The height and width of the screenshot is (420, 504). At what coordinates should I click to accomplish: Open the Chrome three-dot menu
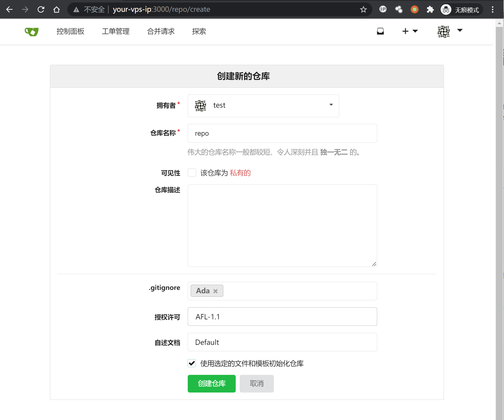(x=492, y=10)
